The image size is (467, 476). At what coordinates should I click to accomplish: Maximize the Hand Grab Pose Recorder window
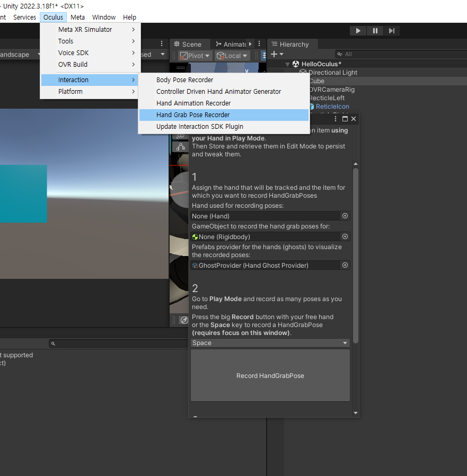345,119
